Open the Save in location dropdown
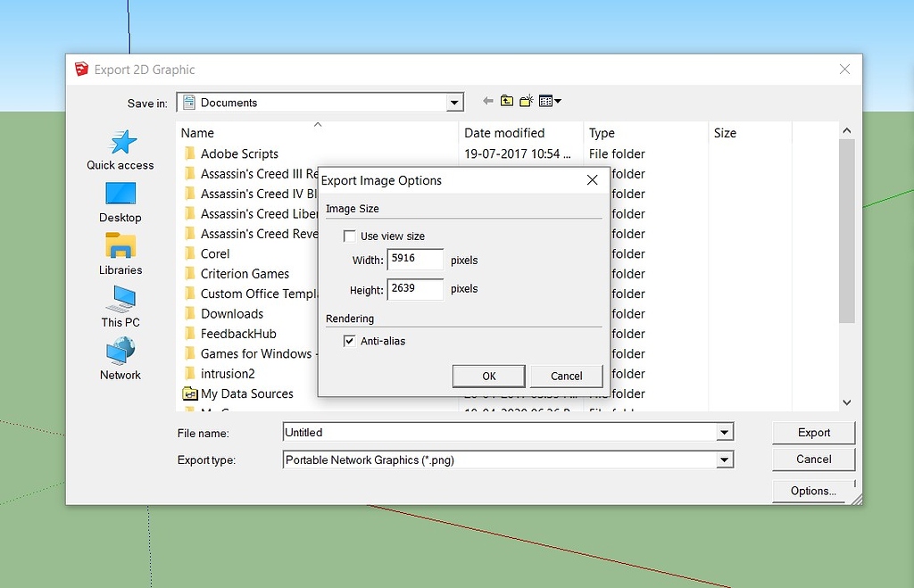The height and width of the screenshot is (588, 914). pyautogui.click(x=454, y=102)
